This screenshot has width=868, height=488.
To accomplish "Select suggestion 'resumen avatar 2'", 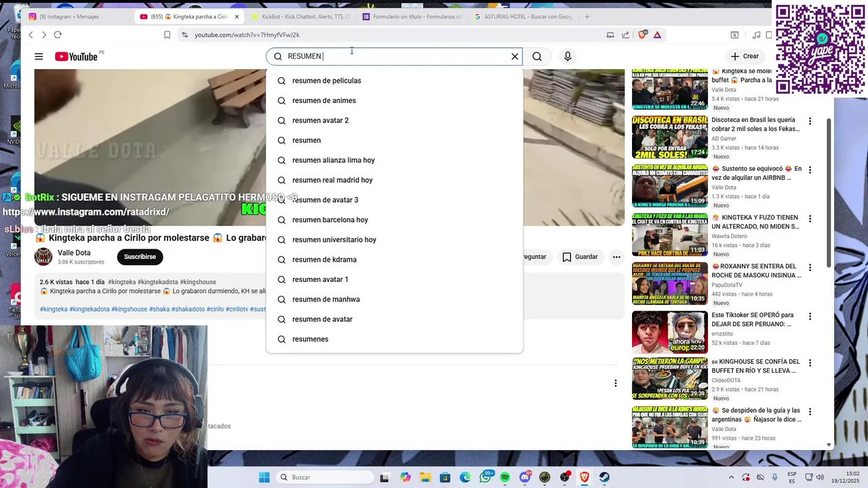I will 394,120.
